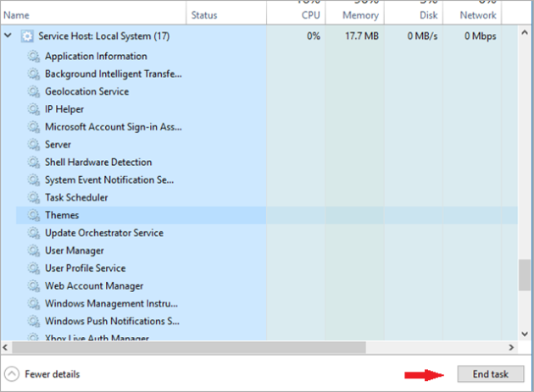This screenshot has height=392, width=534.
Task: Click the Geolocation Service gear icon
Action: click(x=33, y=91)
